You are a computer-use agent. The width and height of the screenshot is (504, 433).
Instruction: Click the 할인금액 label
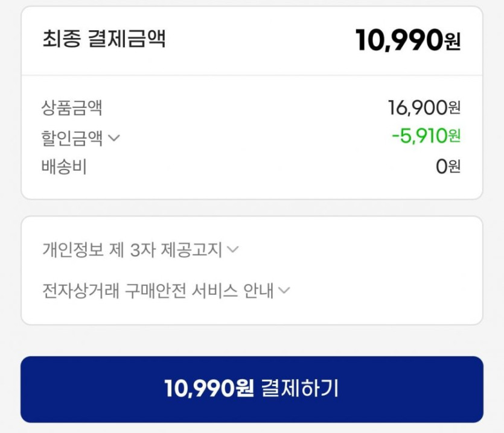pos(72,138)
